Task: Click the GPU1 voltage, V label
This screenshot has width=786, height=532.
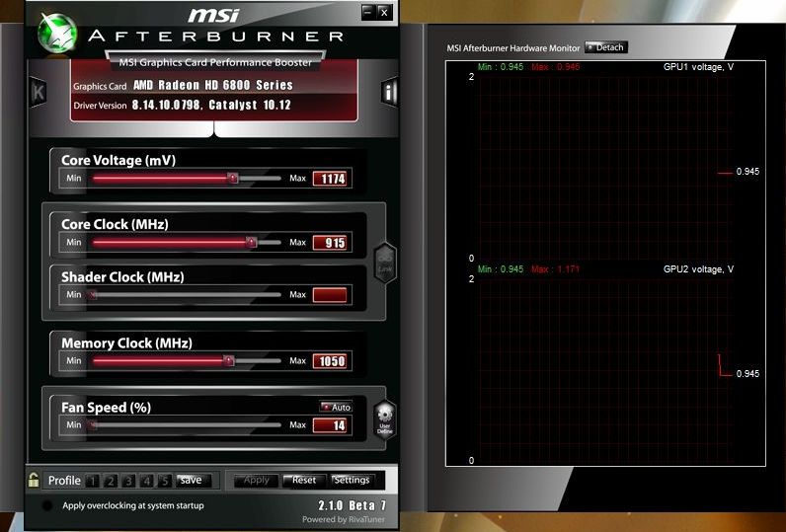Action: point(698,67)
